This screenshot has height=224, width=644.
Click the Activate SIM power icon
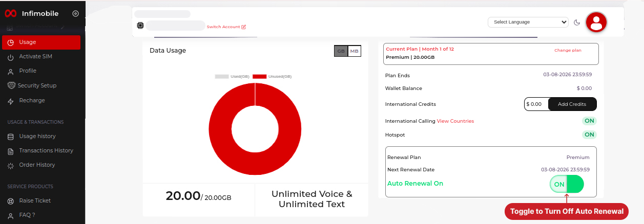(11, 57)
